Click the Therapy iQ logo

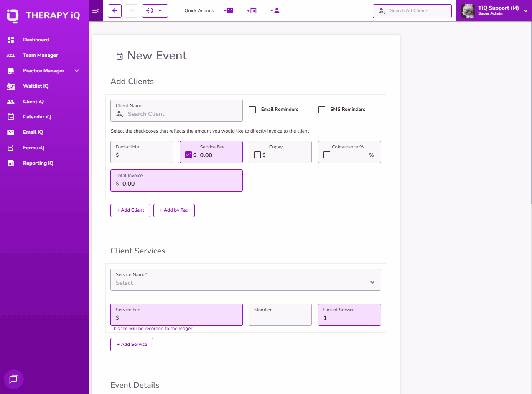tap(43, 16)
